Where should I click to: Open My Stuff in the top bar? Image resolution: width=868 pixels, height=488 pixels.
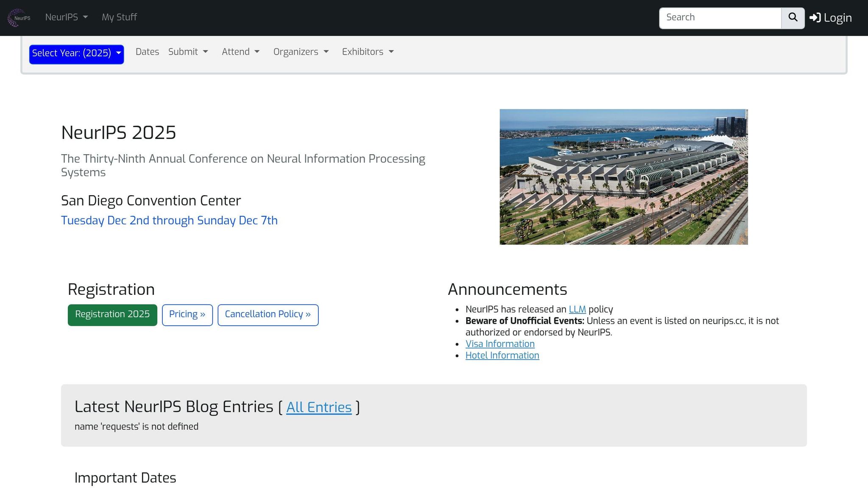click(119, 17)
